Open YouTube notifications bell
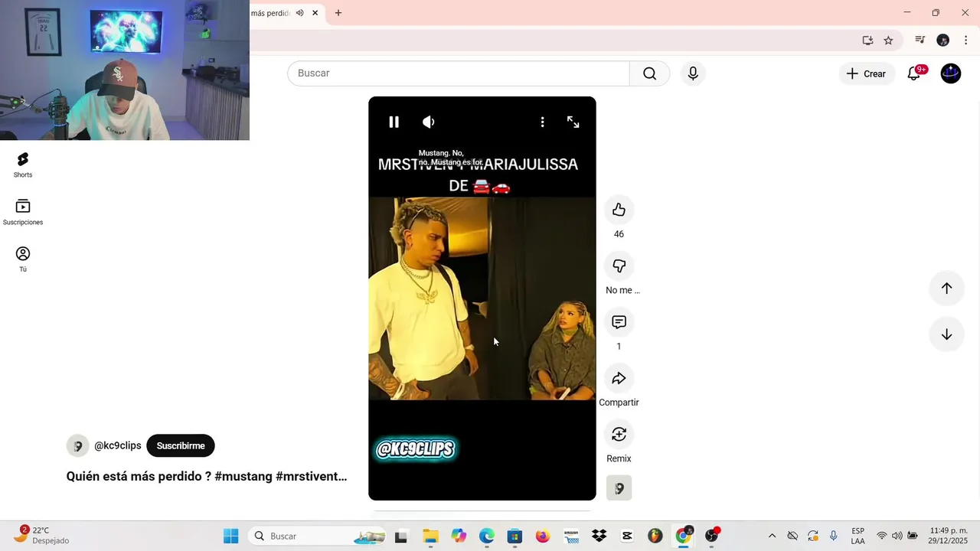980x551 pixels. (x=914, y=73)
